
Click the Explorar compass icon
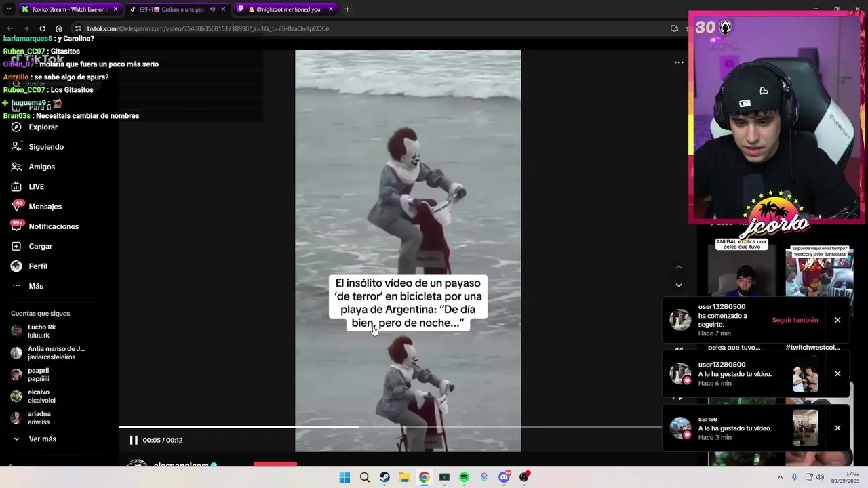16,127
